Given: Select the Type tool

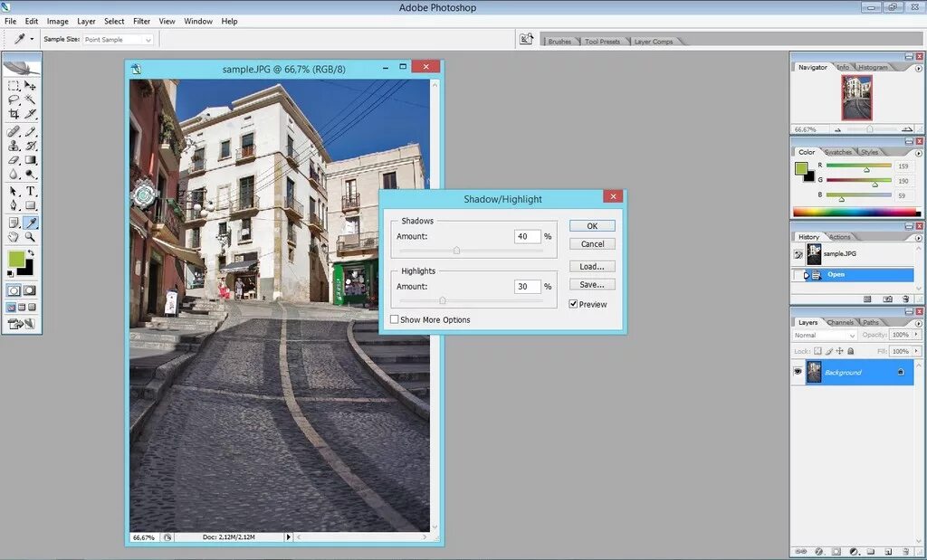Looking at the screenshot, I should tap(30, 192).
